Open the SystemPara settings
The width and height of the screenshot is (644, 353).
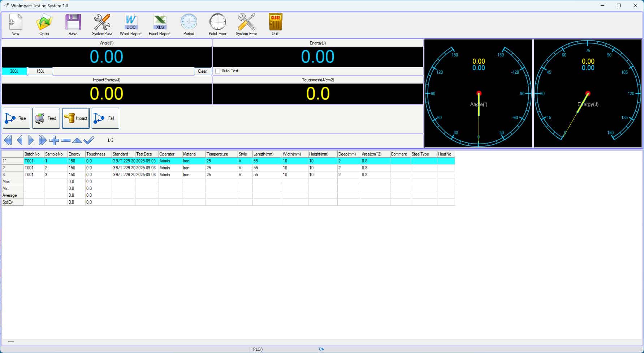point(101,24)
